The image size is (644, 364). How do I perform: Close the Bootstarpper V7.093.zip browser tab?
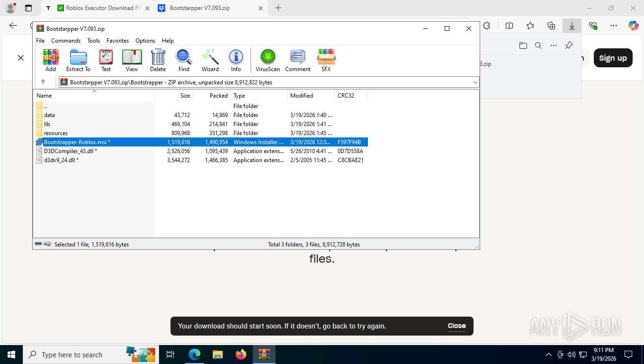click(260, 8)
